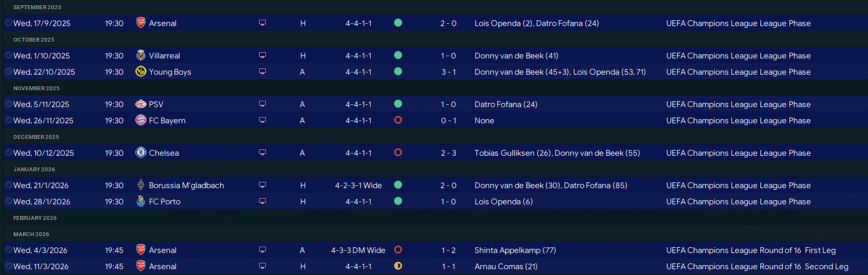
Task: Open Round of 16 First Leg competition link
Action: pyautogui.click(x=751, y=250)
